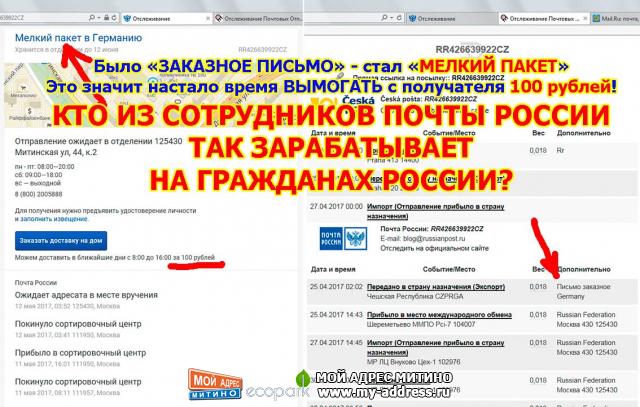Click the lock security icon in left address bar
Screen dimensions: 640x407
[x=107, y=18]
